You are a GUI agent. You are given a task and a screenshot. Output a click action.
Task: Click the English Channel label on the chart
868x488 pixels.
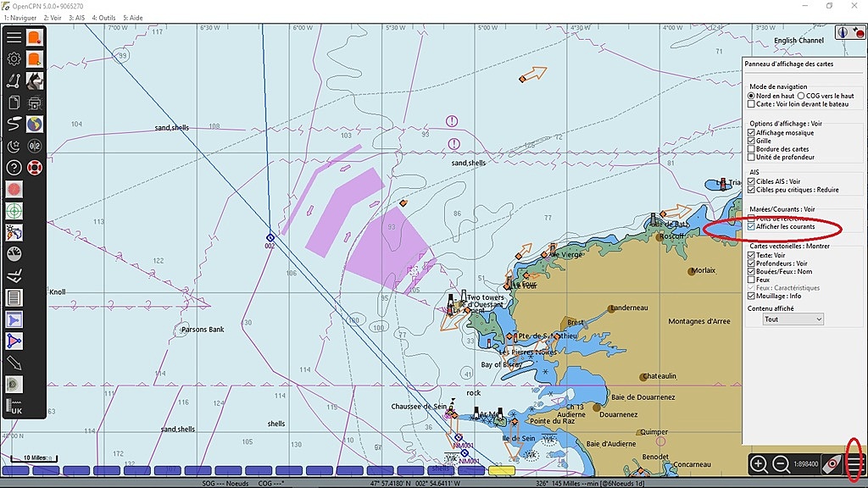(798, 41)
